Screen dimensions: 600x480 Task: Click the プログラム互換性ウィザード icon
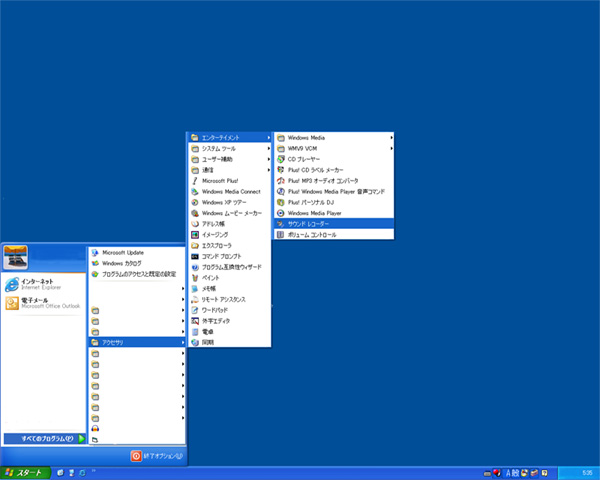click(x=195, y=267)
